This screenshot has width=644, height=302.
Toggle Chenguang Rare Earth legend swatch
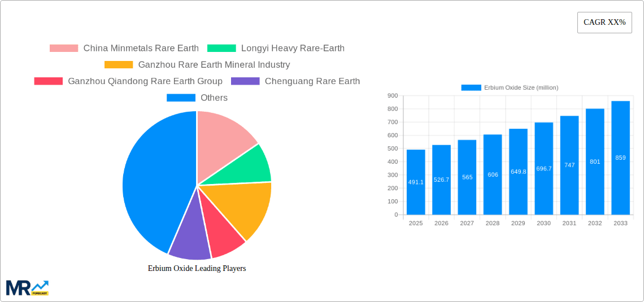tap(246, 81)
